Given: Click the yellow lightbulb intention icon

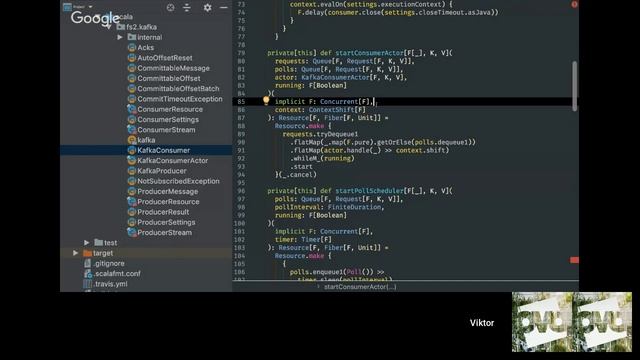Looking at the screenshot, I should [x=266, y=100].
